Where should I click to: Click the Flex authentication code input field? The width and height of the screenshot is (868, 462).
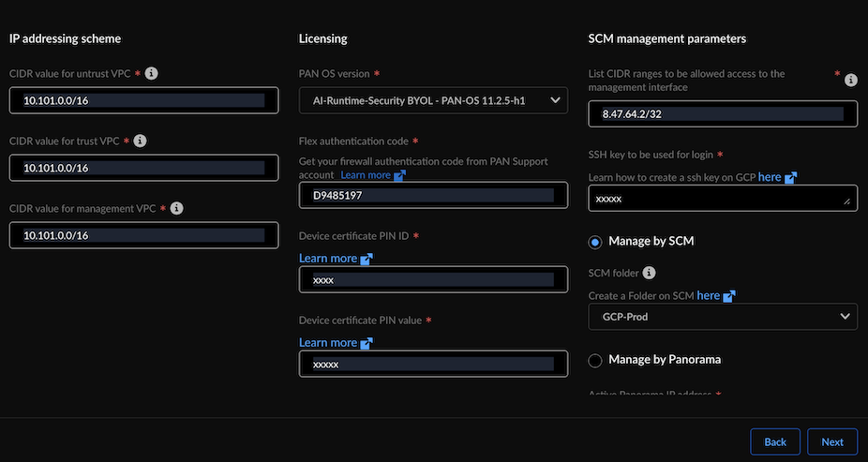[433, 195]
